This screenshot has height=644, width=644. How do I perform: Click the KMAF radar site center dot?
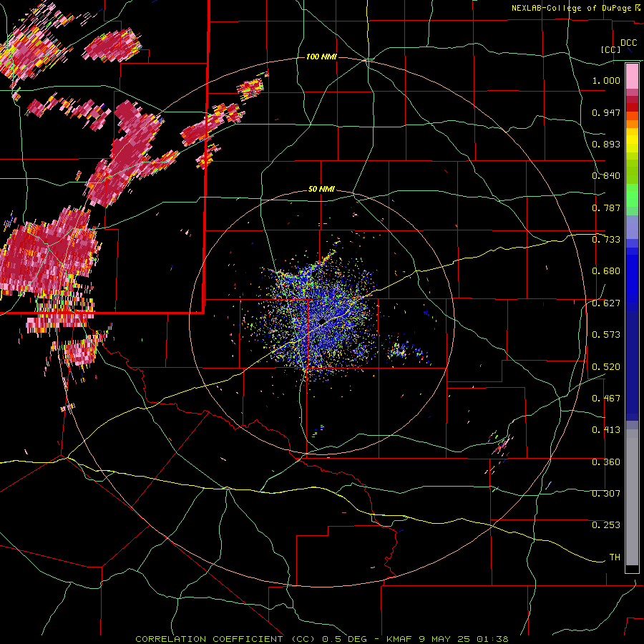click(323, 321)
